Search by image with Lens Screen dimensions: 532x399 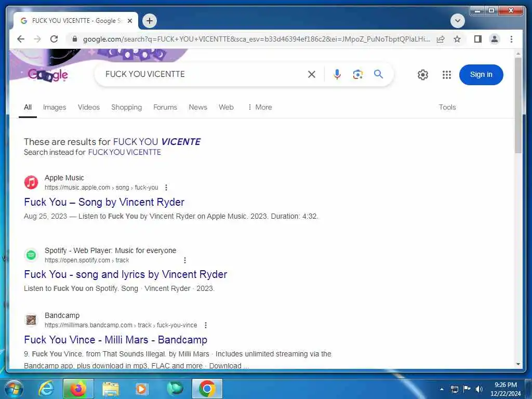coord(357,74)
